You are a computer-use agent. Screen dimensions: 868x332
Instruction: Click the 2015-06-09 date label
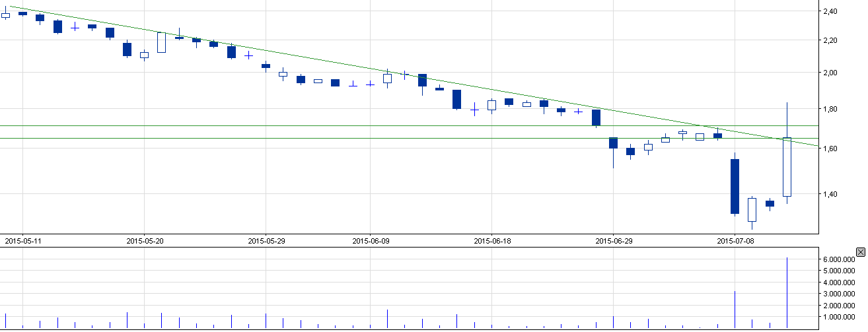click(371, 241)
